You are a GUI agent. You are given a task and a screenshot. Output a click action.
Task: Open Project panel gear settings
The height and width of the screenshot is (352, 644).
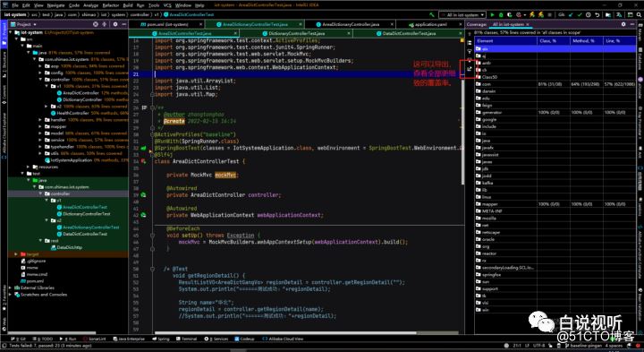click(115, 24)
